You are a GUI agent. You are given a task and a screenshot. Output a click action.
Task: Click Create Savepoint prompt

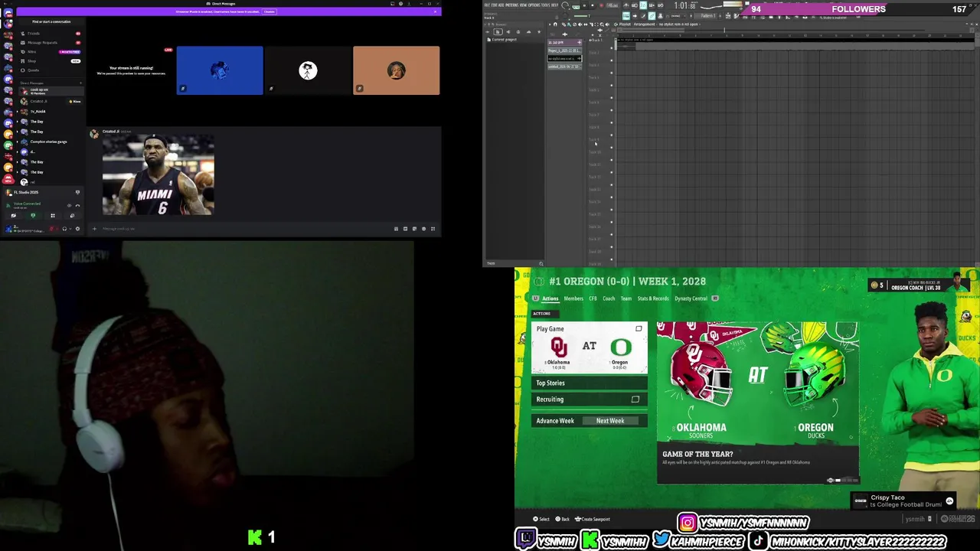point(592,519)
